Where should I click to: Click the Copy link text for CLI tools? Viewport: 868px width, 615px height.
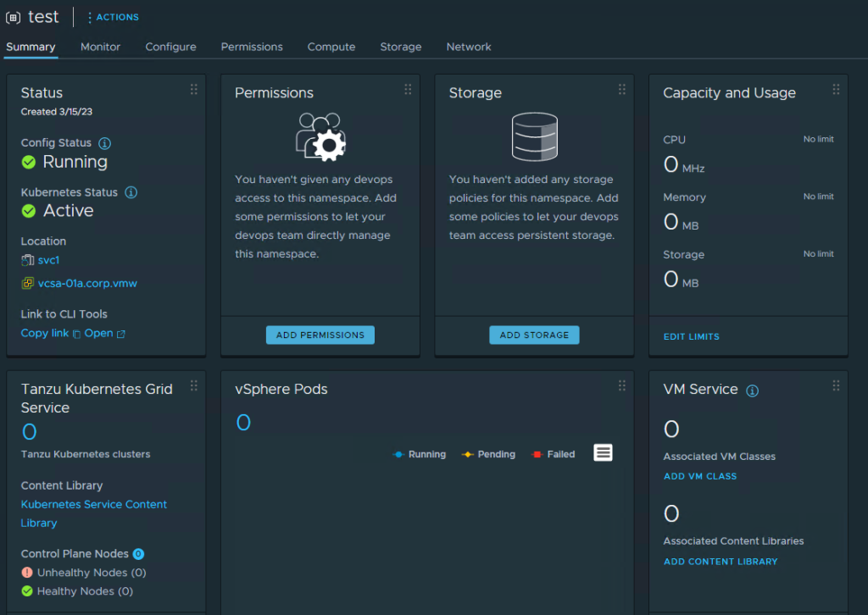point(45,334)
